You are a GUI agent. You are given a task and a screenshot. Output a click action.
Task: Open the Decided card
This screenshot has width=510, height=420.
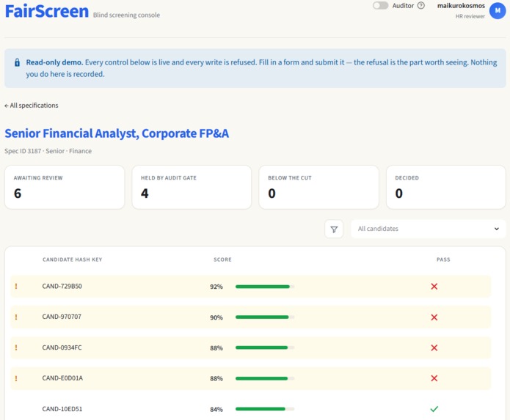pyautogui.click(x=446, y=187)
